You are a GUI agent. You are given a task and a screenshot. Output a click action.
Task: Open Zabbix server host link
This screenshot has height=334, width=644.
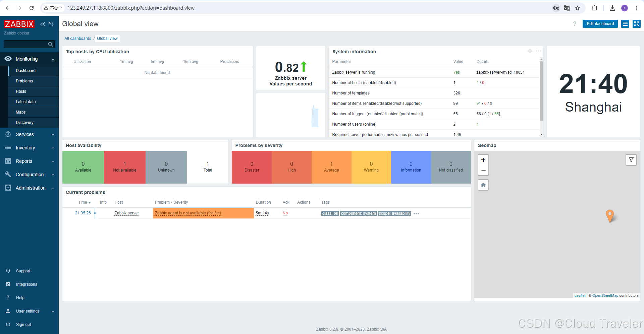coord(126,213)
